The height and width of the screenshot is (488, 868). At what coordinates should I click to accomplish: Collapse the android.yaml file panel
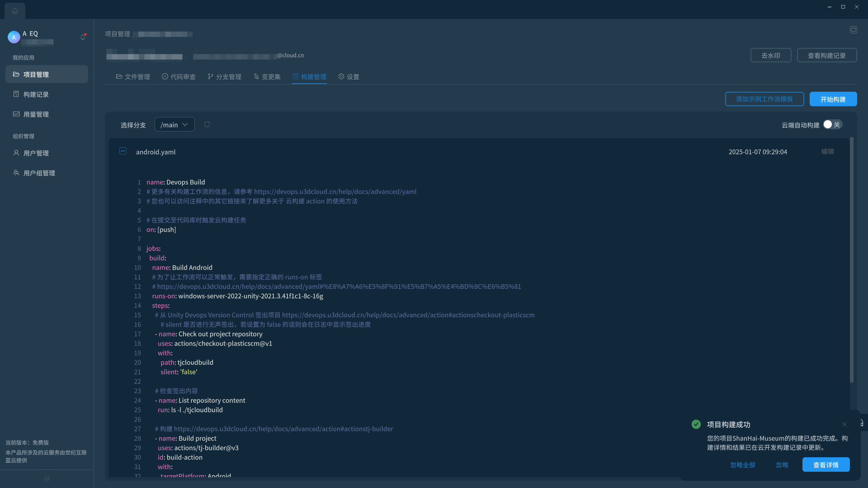[123, 151]
